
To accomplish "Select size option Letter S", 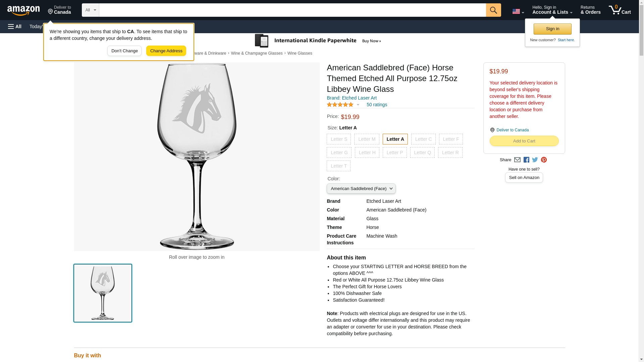I will [339, 139].
